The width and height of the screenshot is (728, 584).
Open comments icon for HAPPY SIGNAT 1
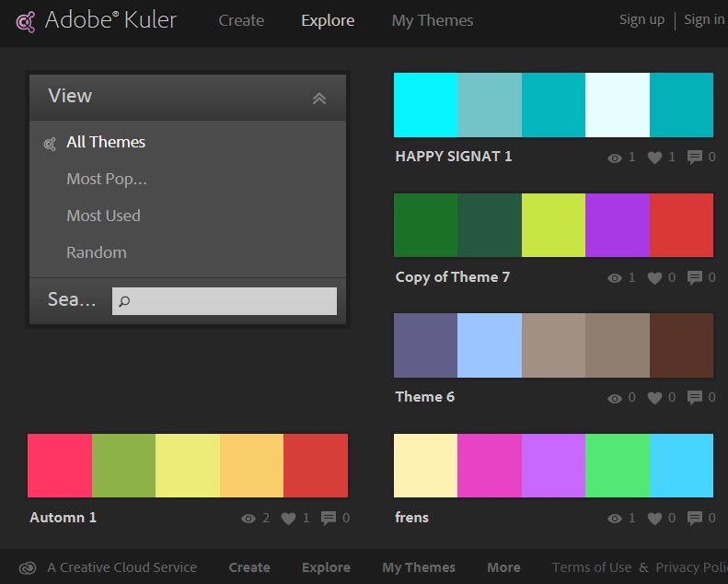[695, 157]
